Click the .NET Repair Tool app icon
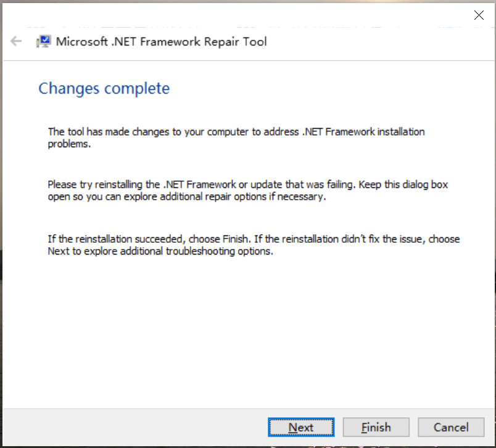Image resolution: width=496 pixels, height=448 pixels. tap(44, 41)
